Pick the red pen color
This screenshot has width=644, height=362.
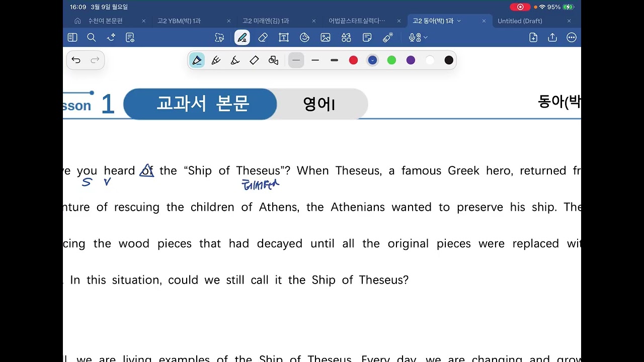point(354,60)
